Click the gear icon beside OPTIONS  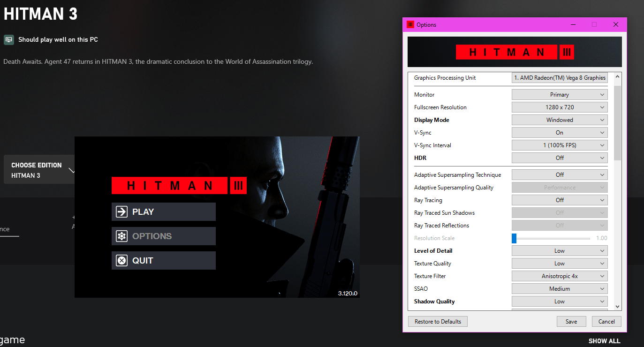point(121,236)
